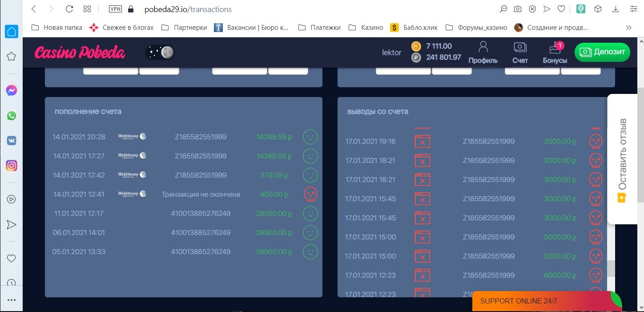
Task: Click skull icon for 2000.00 р withdrawal
Action: [596, 161]
